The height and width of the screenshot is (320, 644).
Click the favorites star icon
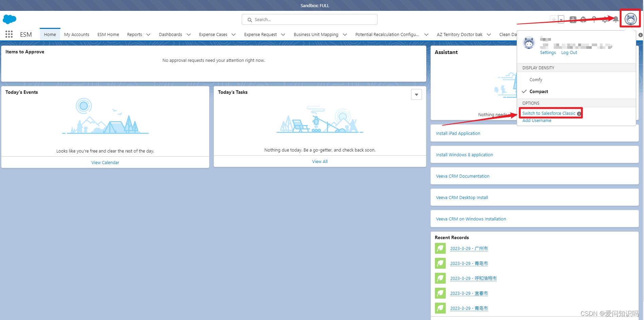tap(554, 19)
